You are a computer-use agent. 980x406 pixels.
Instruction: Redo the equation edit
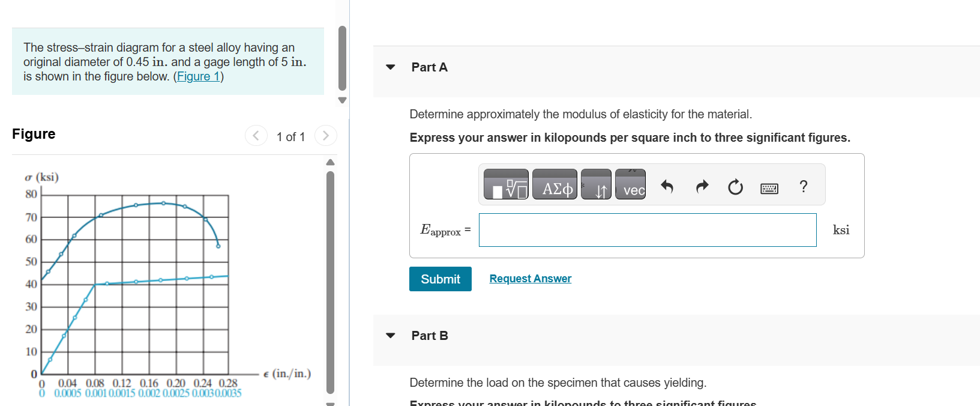pos(702,187)
